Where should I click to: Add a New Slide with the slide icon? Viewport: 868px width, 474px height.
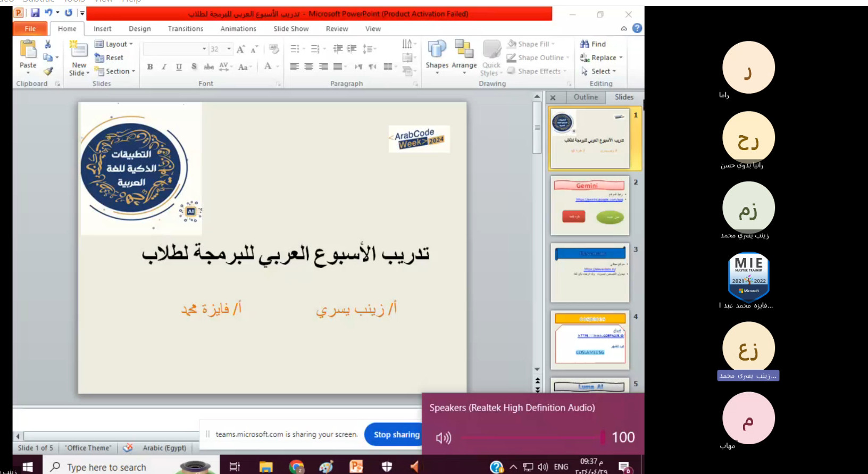point(79,49)
